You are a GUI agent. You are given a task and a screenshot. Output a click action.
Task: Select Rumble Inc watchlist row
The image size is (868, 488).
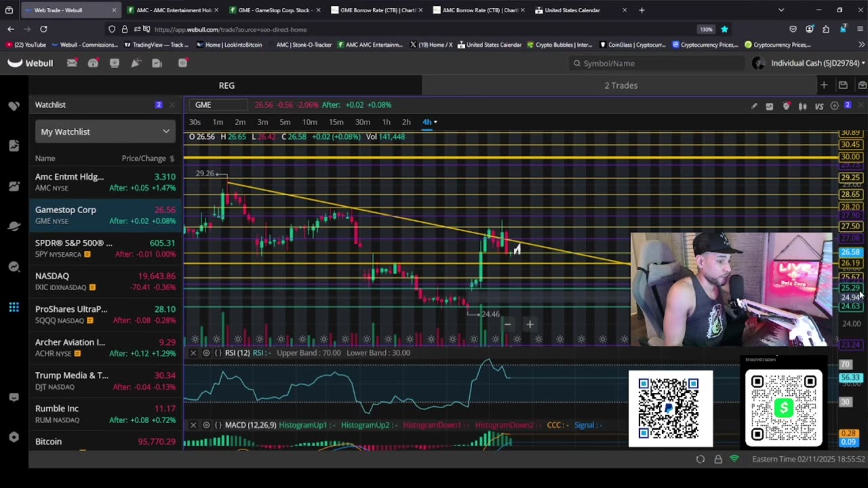[x=105, y=414]
